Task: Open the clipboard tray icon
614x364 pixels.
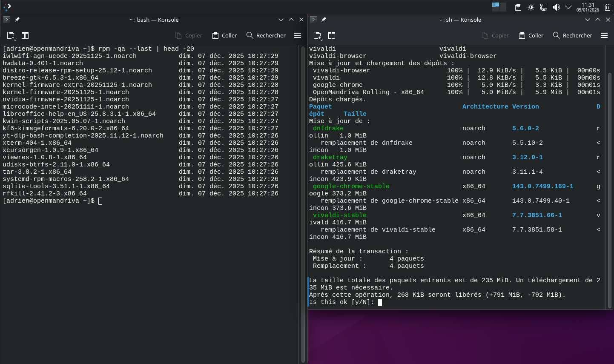Action: tap(518, 7)
